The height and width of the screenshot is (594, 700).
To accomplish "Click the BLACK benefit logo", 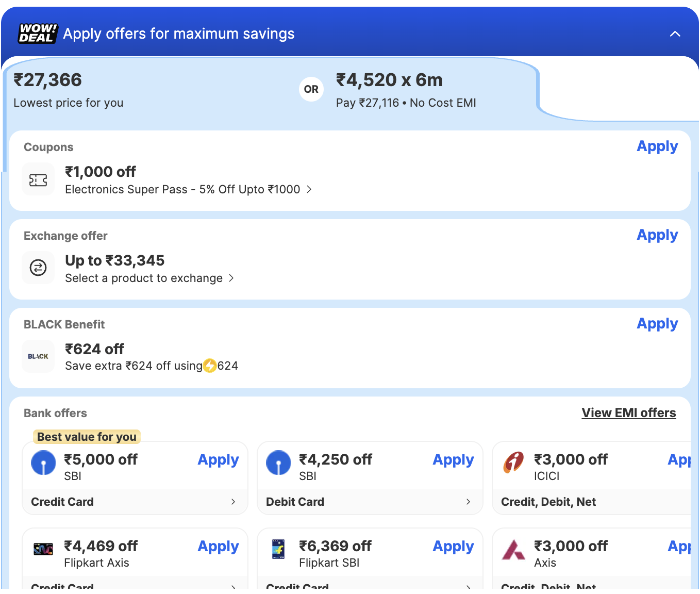I will click(38, 356).
